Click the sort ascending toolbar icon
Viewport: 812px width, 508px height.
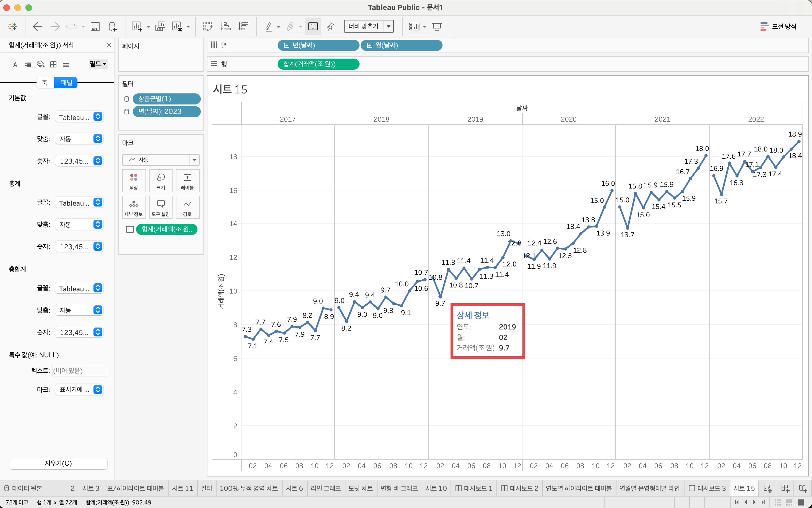(225, 26)
